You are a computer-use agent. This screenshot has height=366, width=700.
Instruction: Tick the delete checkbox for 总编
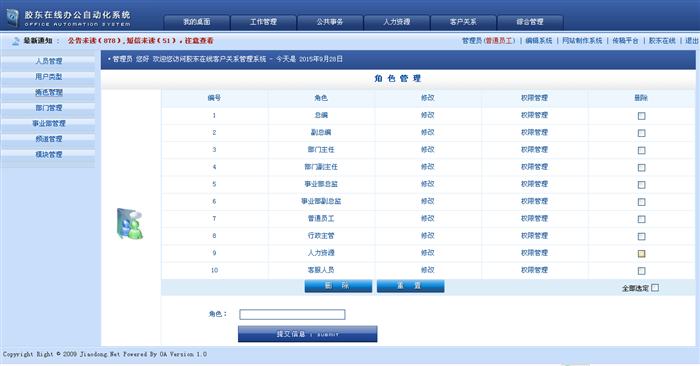[642, 116]
